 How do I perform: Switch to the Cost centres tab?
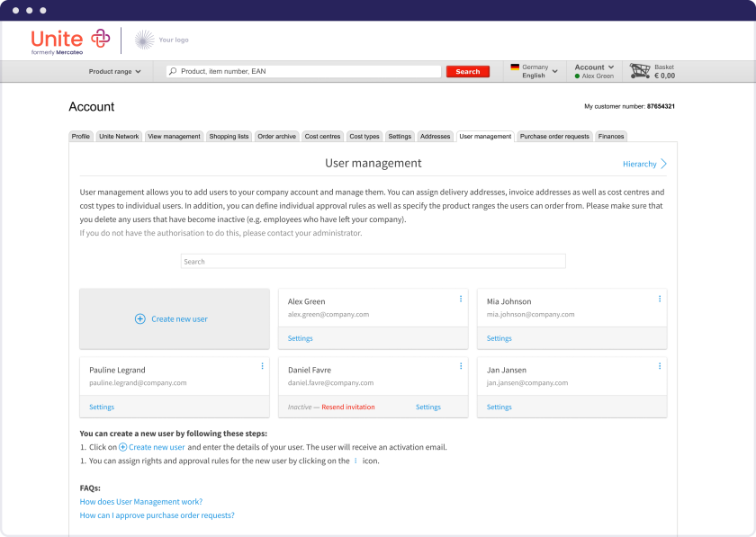(322, 137)
